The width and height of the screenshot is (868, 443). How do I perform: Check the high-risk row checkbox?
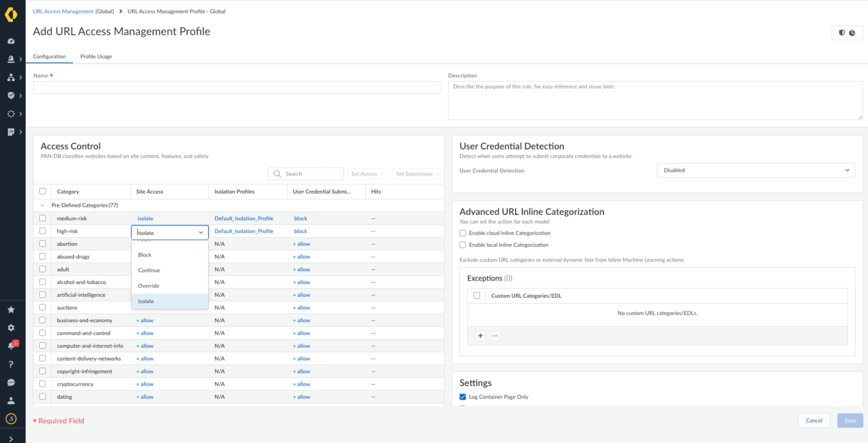pyautogui.click(x=42, y=231)
